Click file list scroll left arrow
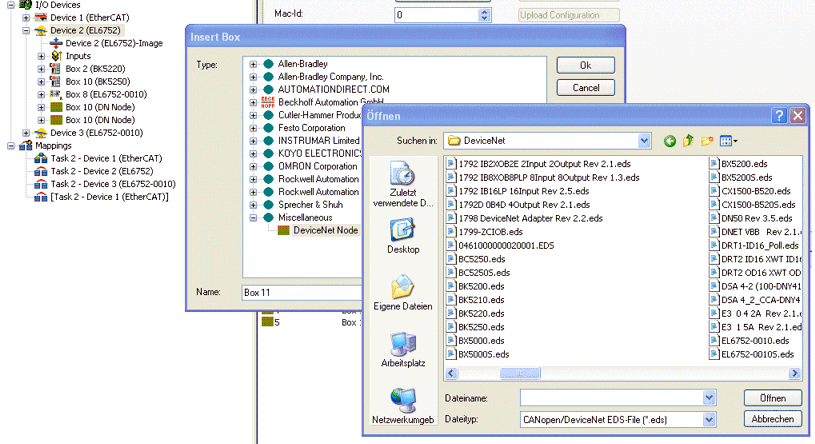The image size is (815, 444). (x=451, y=373)
